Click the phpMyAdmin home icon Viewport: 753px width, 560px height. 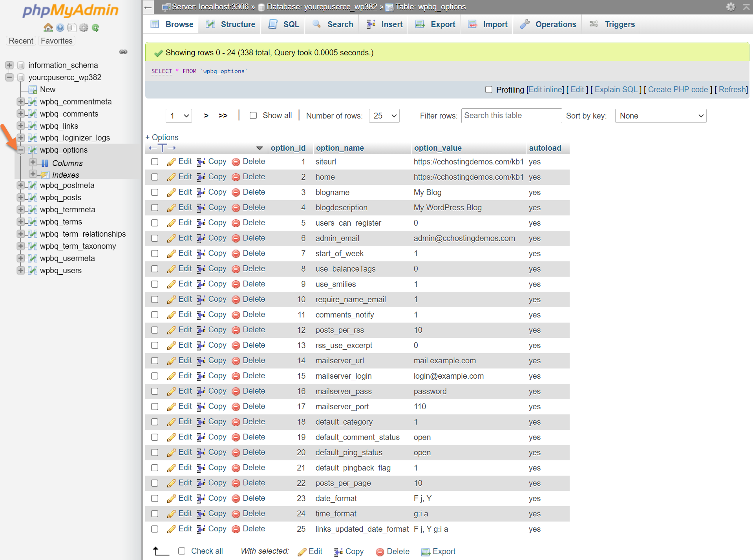point(48,27)
